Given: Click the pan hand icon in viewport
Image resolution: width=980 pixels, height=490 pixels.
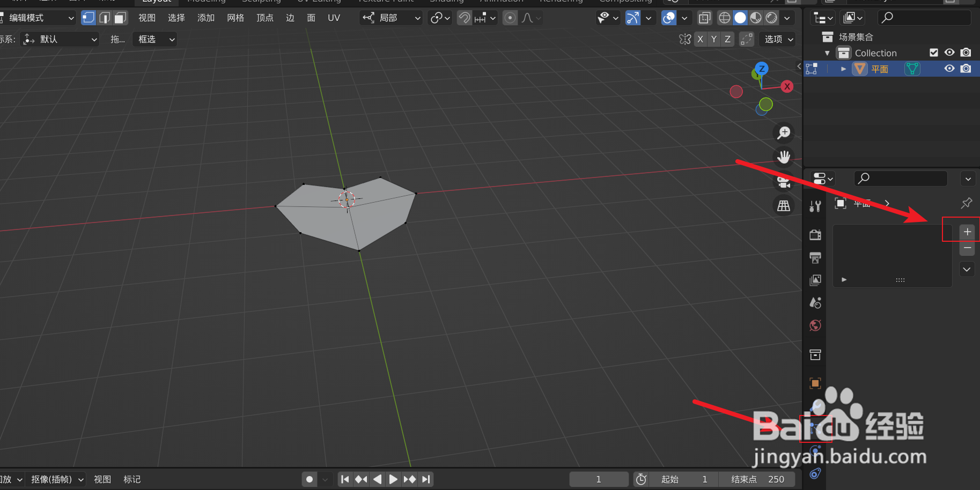Looking at the screenshot, I should point(784,157).
